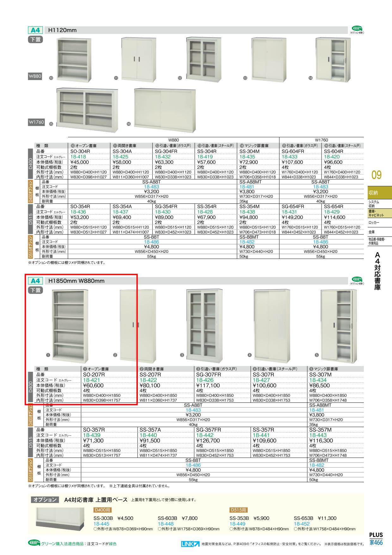Click the W1760 steel sliding door cabinet image
The image size is (392, 555).
(164, 109)
